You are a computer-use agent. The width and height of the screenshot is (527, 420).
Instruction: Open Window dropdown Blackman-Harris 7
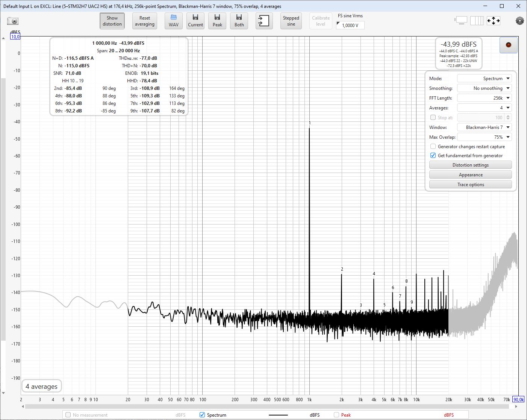point(485,127)
